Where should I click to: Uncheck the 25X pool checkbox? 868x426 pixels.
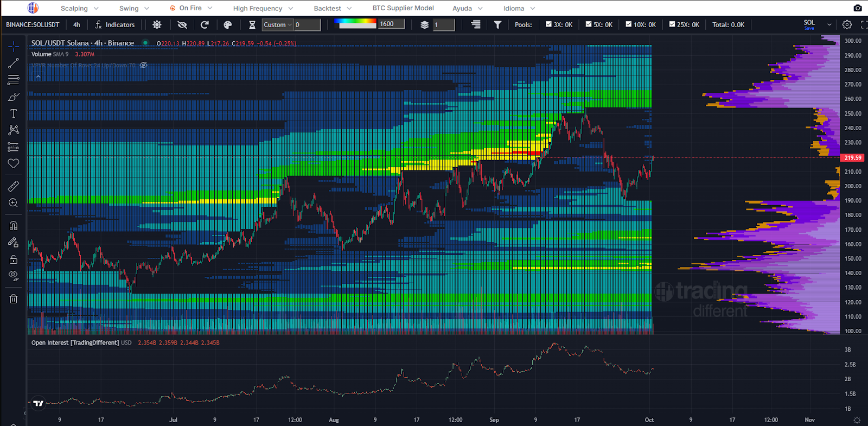pos(672,24)
